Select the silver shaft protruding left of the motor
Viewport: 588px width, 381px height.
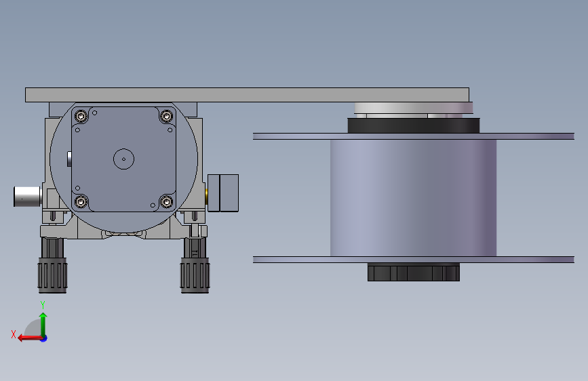pyautogui.click(x=27, y=197)
